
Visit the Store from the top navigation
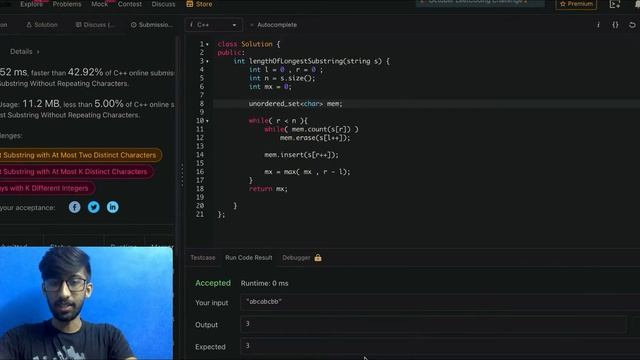tap(200, 4)
